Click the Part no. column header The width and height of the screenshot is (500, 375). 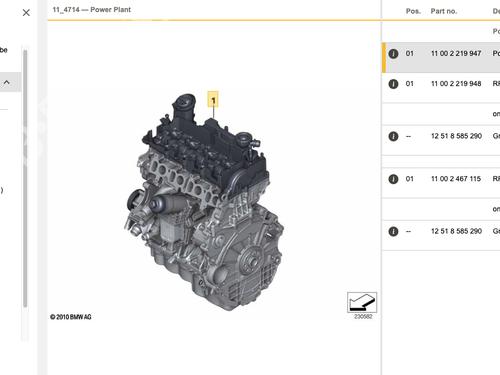pyautogui.click(x=444, y=11)
